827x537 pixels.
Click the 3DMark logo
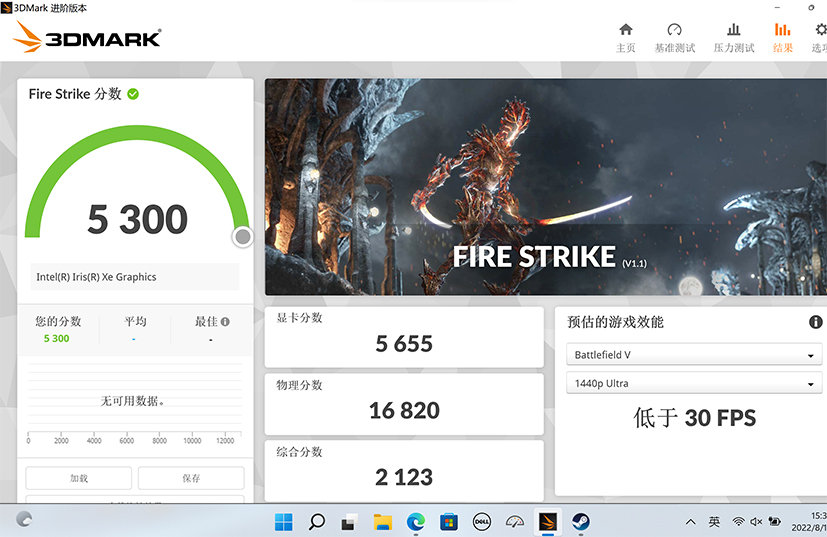pyautogui.click(x=86, y=37)
